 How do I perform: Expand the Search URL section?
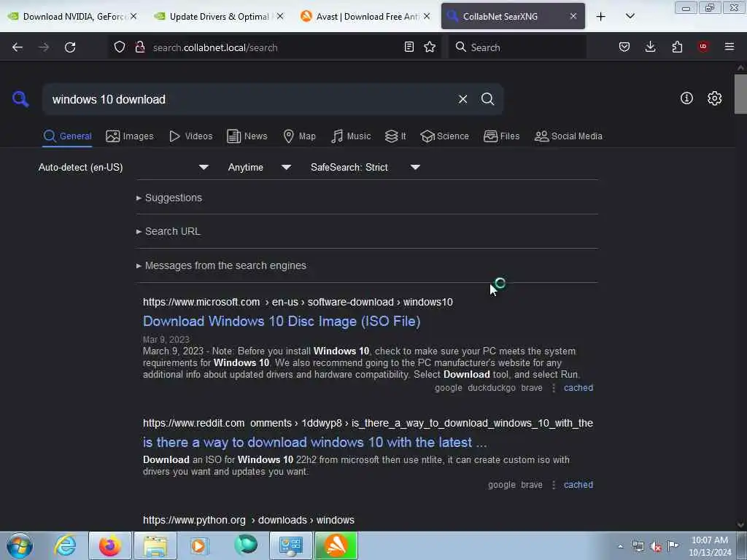pyautogui.click(x=169, y=231)
